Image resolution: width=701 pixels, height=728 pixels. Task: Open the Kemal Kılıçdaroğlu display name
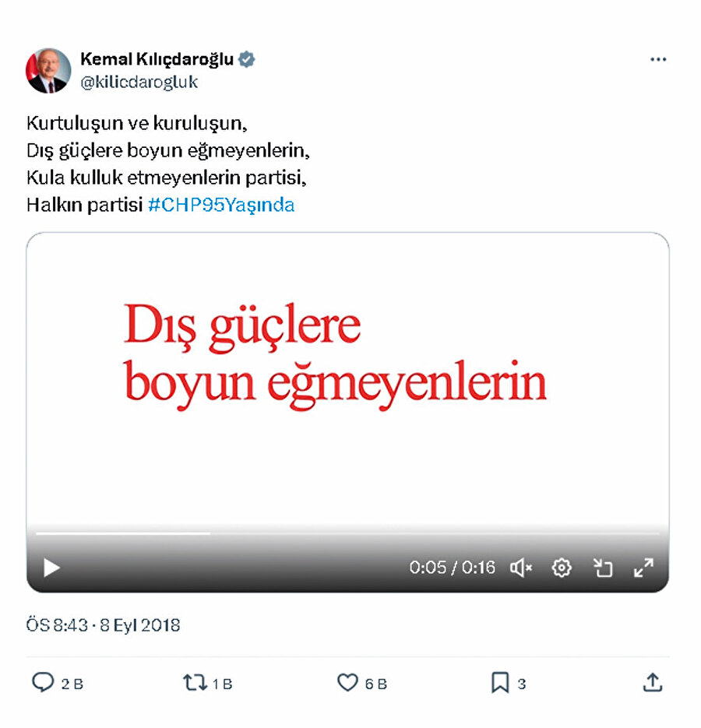(x=157, y=59)
